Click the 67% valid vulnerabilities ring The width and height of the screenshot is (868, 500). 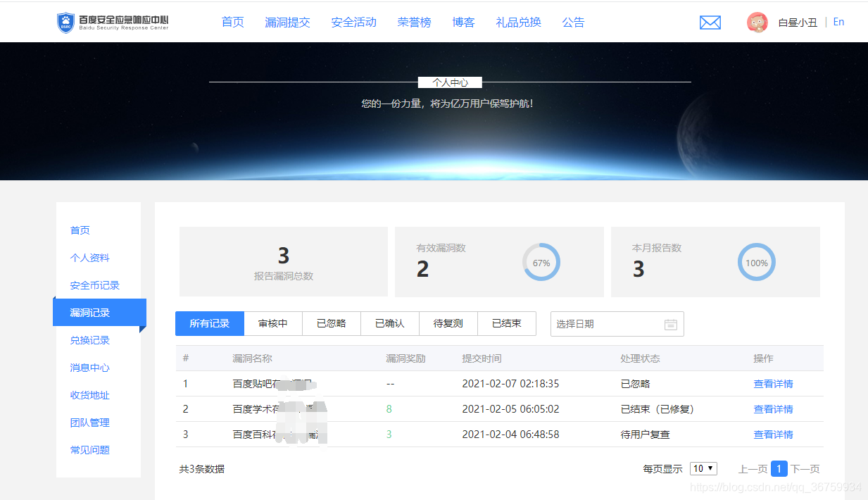[541, 263]
